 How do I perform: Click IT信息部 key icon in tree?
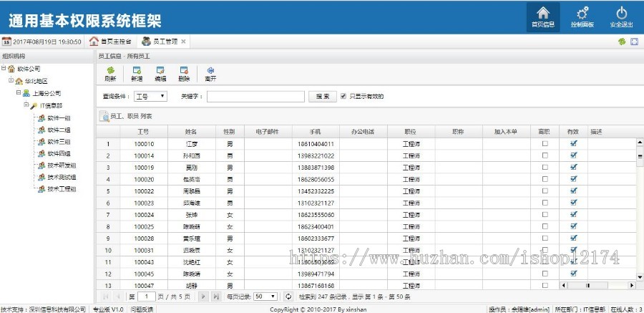coord(34,106)
